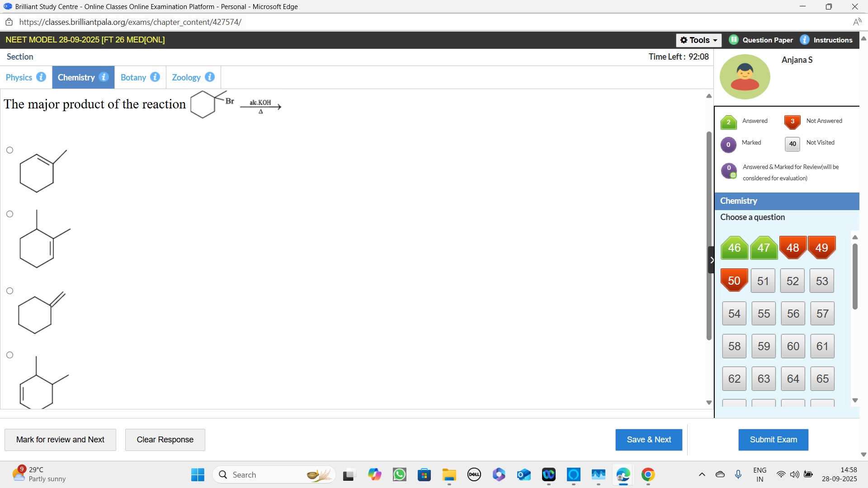Switch to the Physics section tab
The image size is (868, 488).
pyautogui.click(x=19, y=77)
